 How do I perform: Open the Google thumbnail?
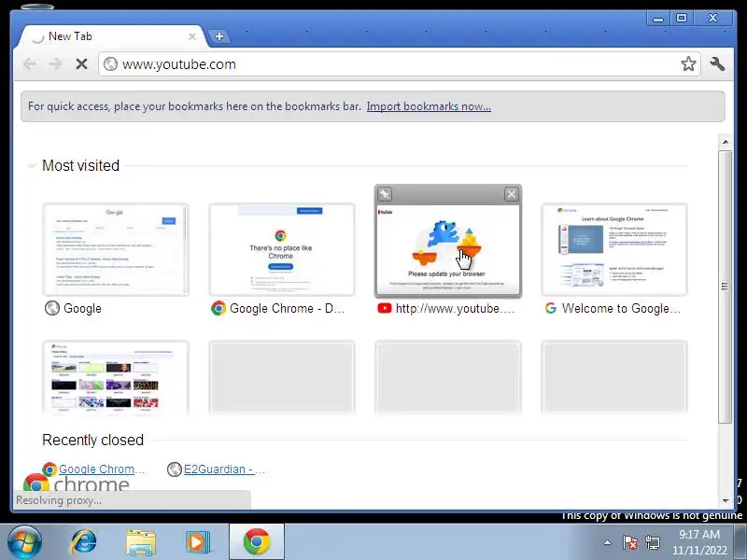pos(116,249)
